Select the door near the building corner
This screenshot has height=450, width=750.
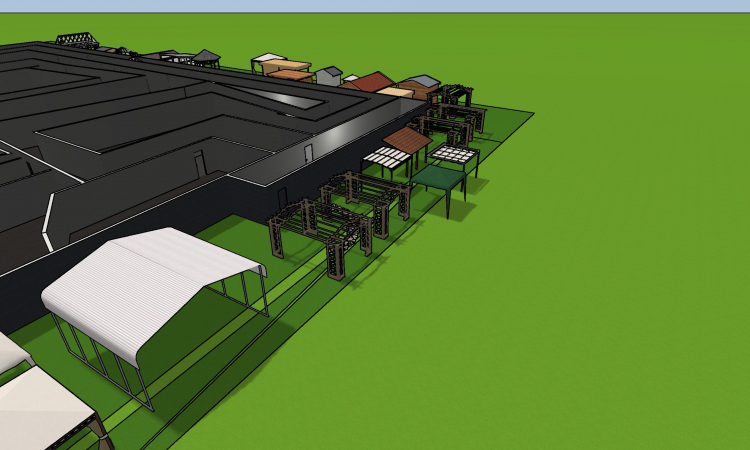[309, 152]
